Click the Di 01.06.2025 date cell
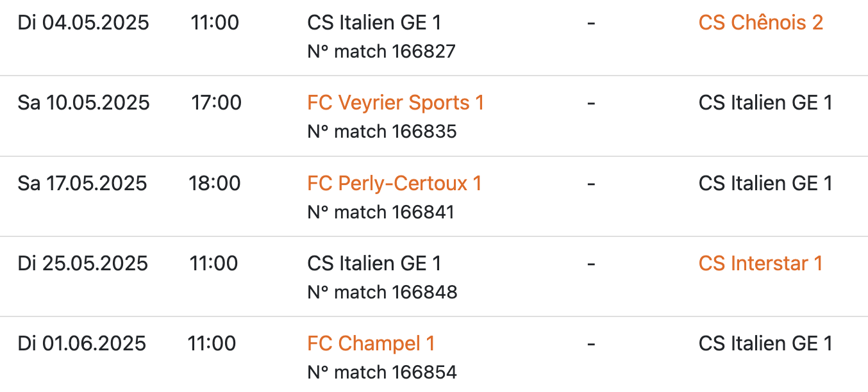 coord(81,344)
